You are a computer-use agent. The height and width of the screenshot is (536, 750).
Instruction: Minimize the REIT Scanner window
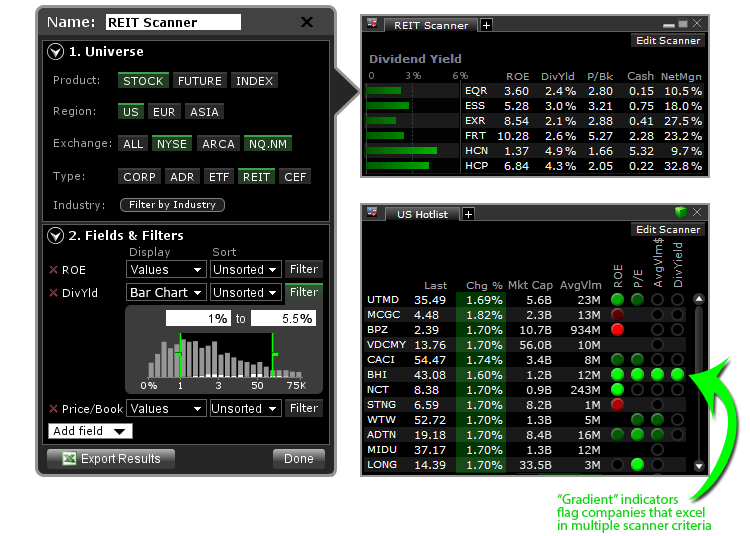(x=669, y=24)
